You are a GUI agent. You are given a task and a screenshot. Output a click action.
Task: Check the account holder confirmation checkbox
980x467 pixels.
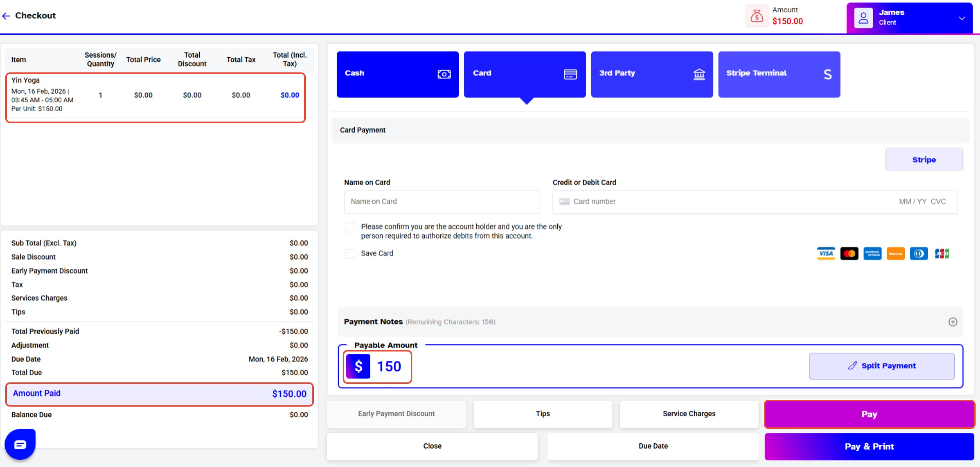[x=350, y=227]
